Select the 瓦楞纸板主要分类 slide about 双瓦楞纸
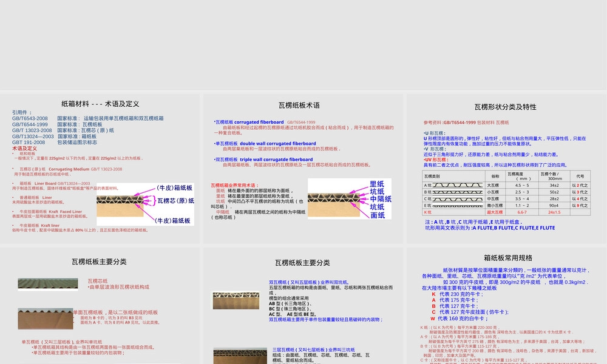607x364 pixels. (303, 306)
